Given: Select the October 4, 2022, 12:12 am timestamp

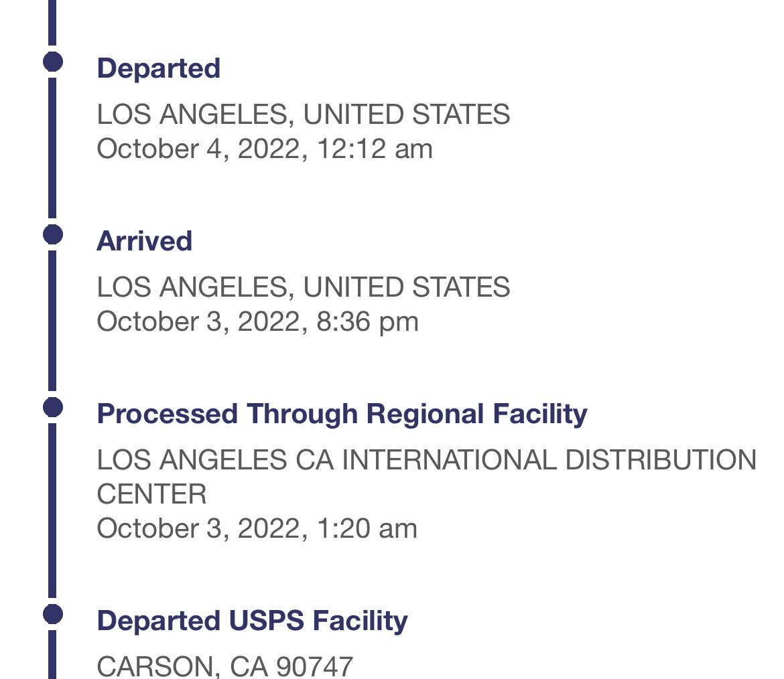Looking at the screenshot, I should [x=265, y=149].
